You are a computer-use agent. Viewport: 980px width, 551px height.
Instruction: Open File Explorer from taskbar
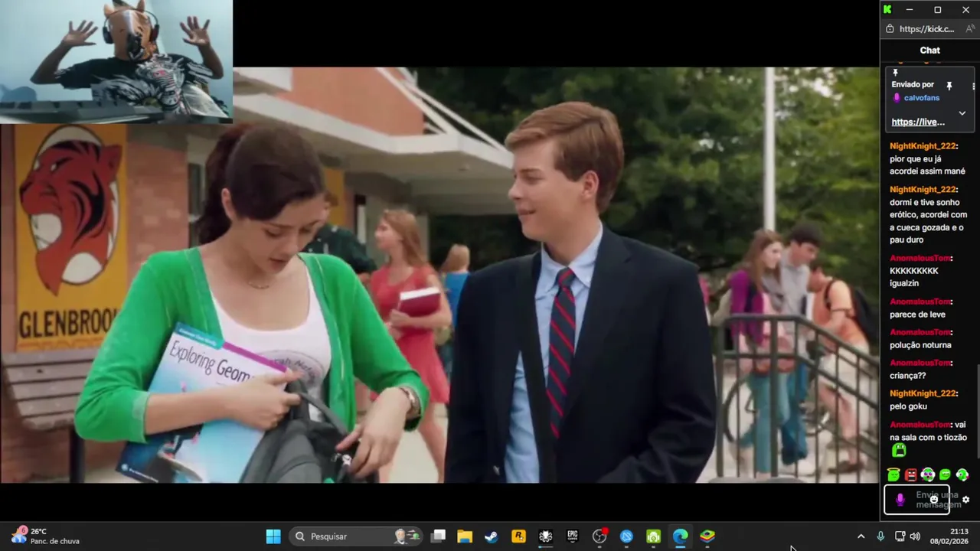click(x=465, y=536)
